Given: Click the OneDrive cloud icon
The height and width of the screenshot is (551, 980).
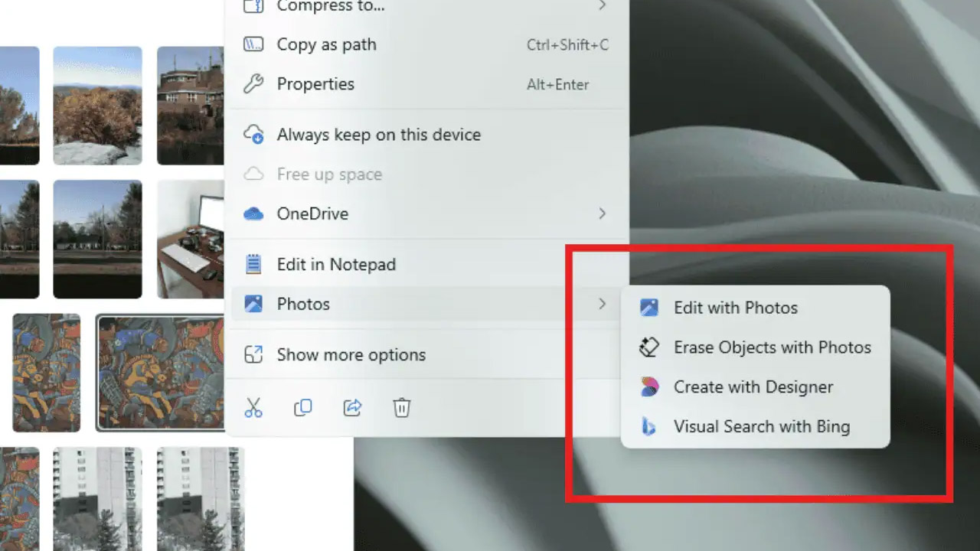Looking at the screenshot, I should tap(253, 214).
